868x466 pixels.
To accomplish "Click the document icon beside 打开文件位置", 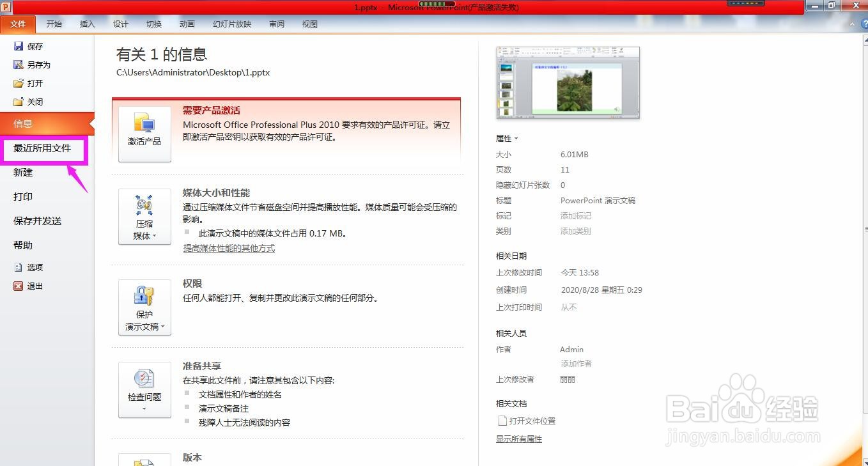I will click(502, 421).
